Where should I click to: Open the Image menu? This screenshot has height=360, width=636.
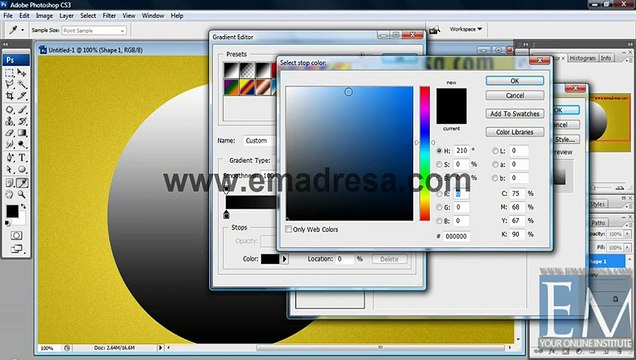click(44, 15)
